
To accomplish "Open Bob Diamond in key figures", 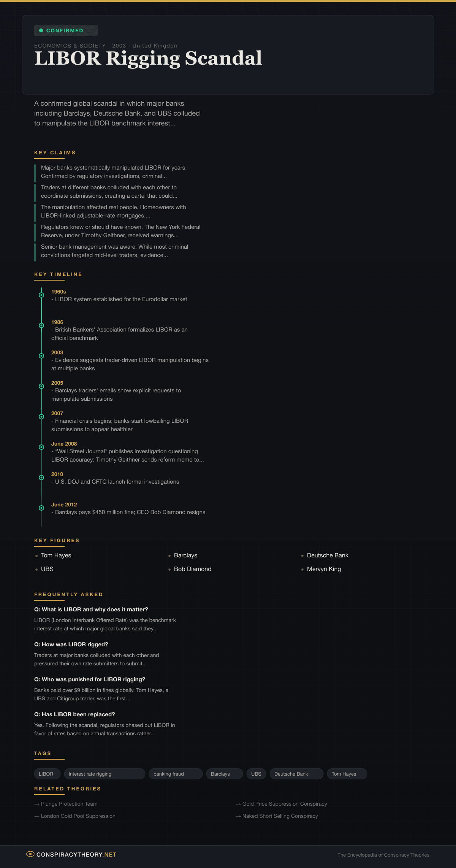I will 192,569.
